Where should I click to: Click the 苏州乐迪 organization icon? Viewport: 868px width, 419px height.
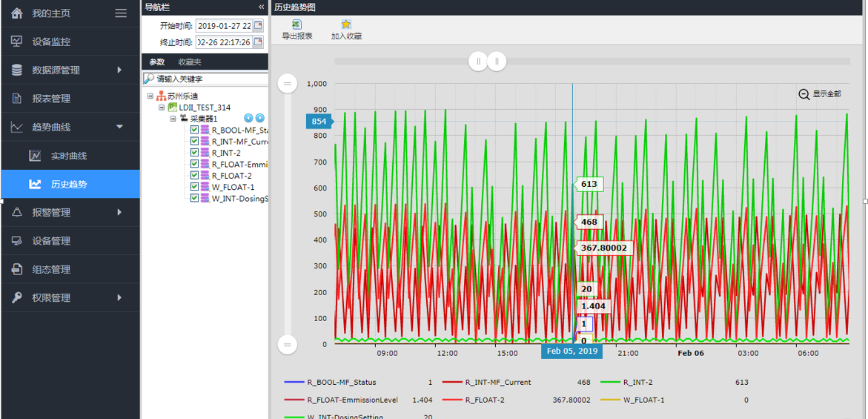click(x=162, y=96)
